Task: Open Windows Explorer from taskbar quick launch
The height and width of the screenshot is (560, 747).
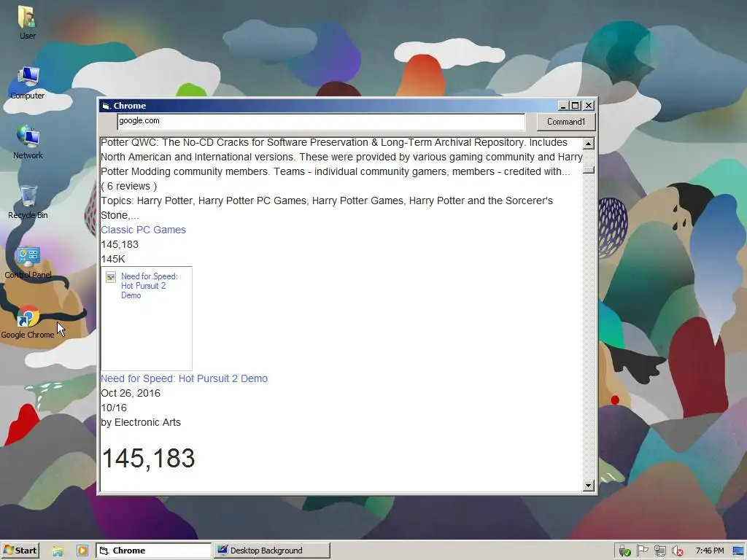Action: (58, 551)
